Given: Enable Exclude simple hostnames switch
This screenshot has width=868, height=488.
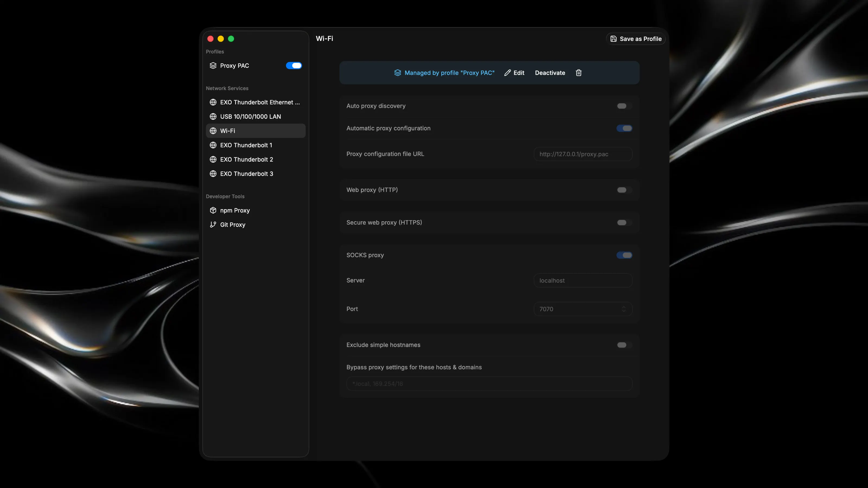Looking at the screenshot, I should [x=624, y=345].
